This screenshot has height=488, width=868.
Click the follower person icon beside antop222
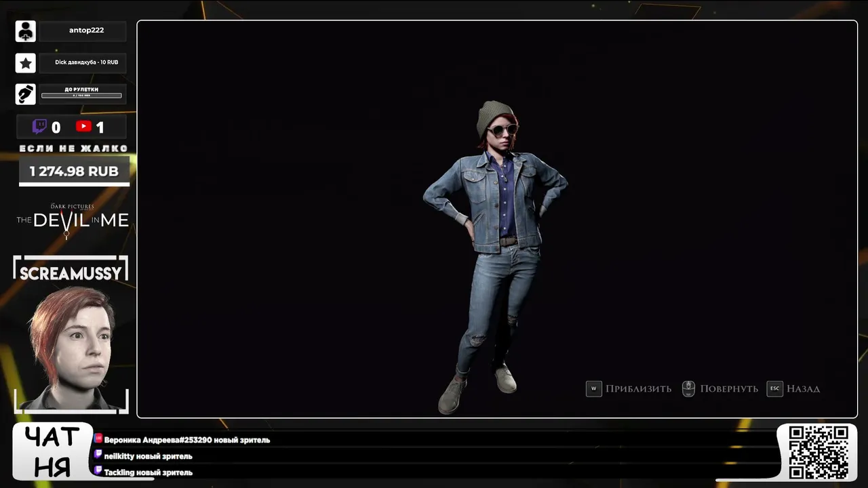25,31
